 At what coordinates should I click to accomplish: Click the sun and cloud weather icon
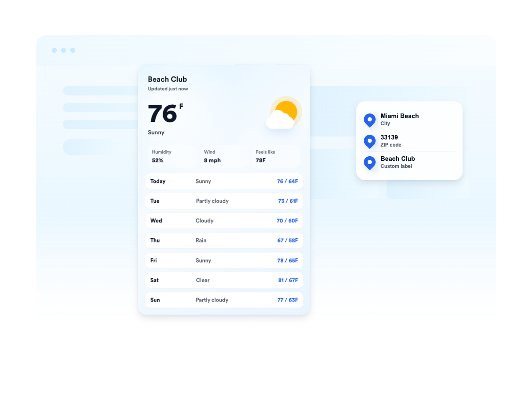click(x=284, y=113)
